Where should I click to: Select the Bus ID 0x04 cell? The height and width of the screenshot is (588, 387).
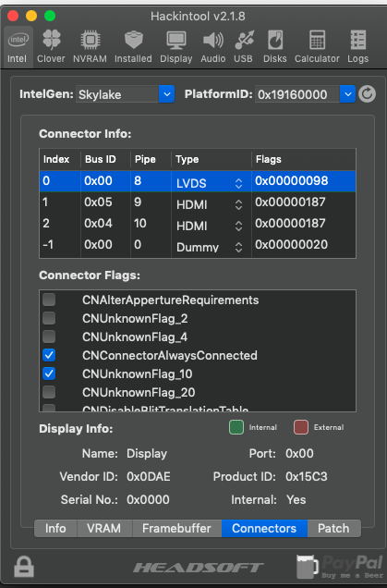coord(98,224)
